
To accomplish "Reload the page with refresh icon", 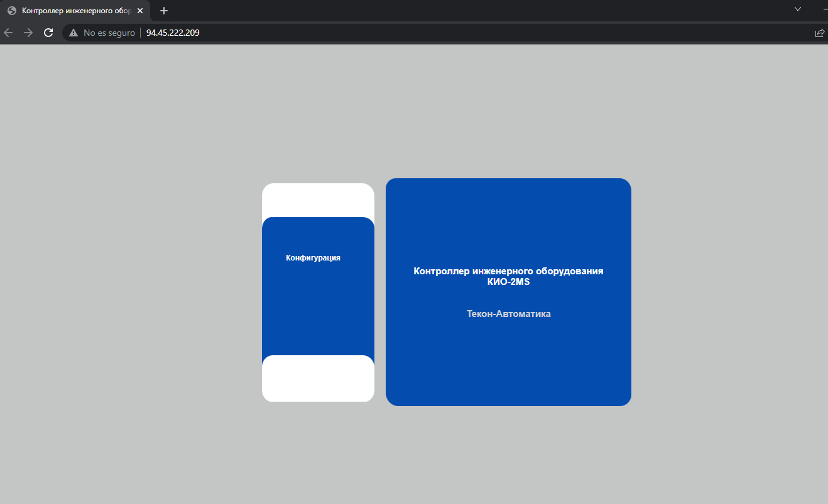I will 48,33.
